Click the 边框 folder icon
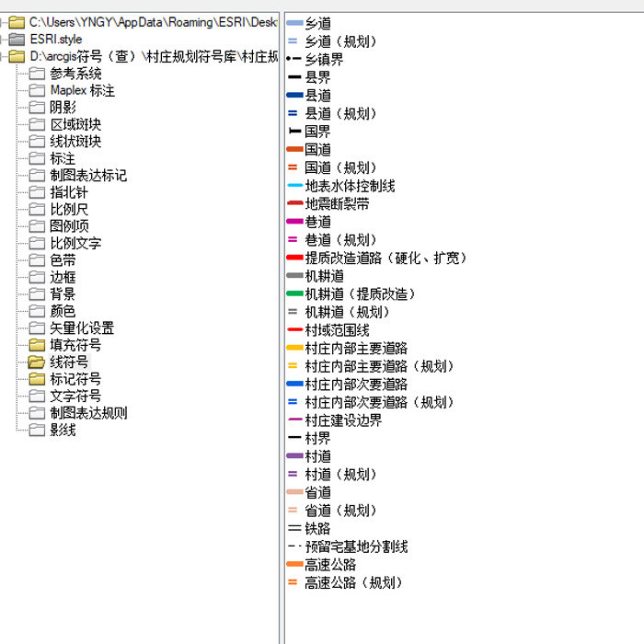Screen dimensions: 644x644 (37, 277)
